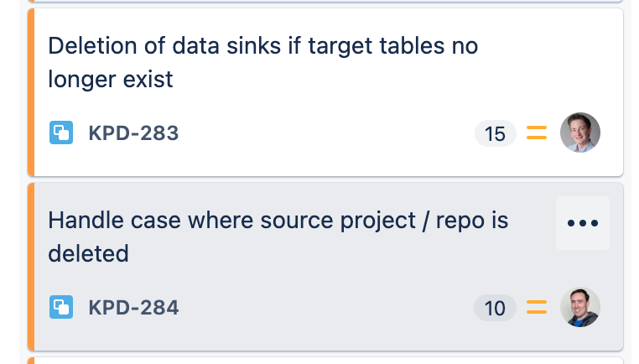The height and width of the screenshot is (364, 639).
Task: Click orange color strip on KPD-283 card
Action: (31, 92)
